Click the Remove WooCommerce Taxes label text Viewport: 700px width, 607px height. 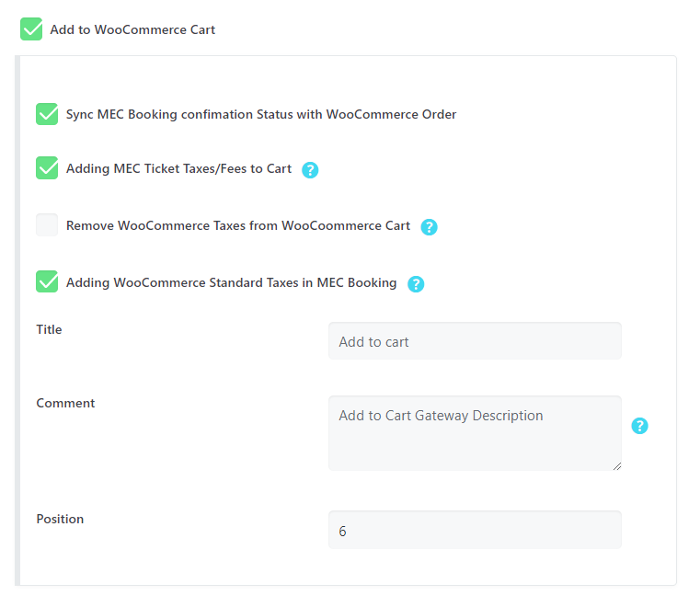click(238, 226)
